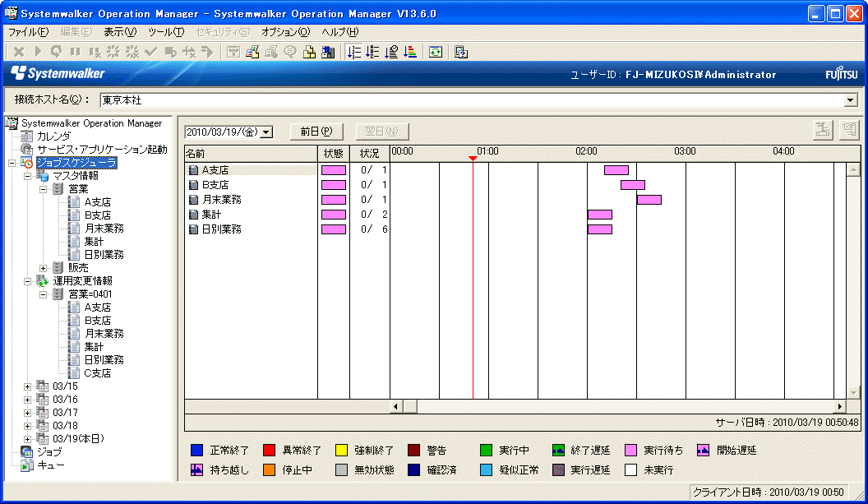The width and height of the screenshot is (868, 504).
Task: Click the delete X icon in the toolbar
Action: pyautogui.click(x=19, y=52)
